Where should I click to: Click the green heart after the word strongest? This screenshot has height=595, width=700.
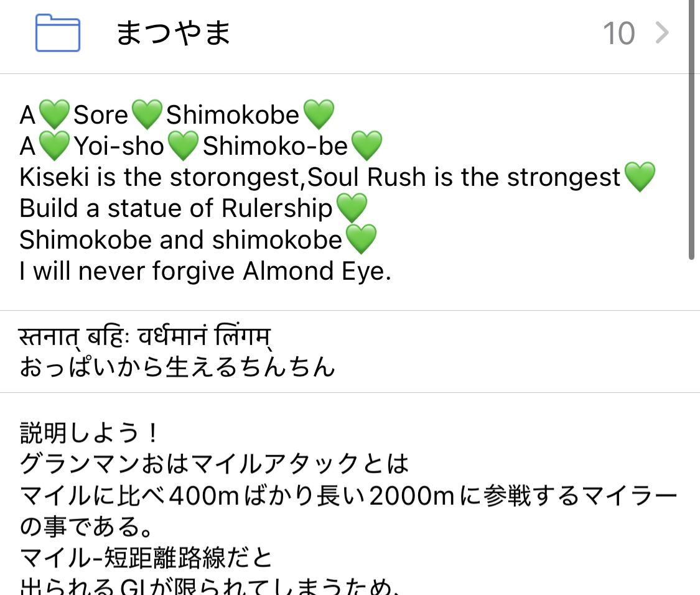[x=639, y=178]
